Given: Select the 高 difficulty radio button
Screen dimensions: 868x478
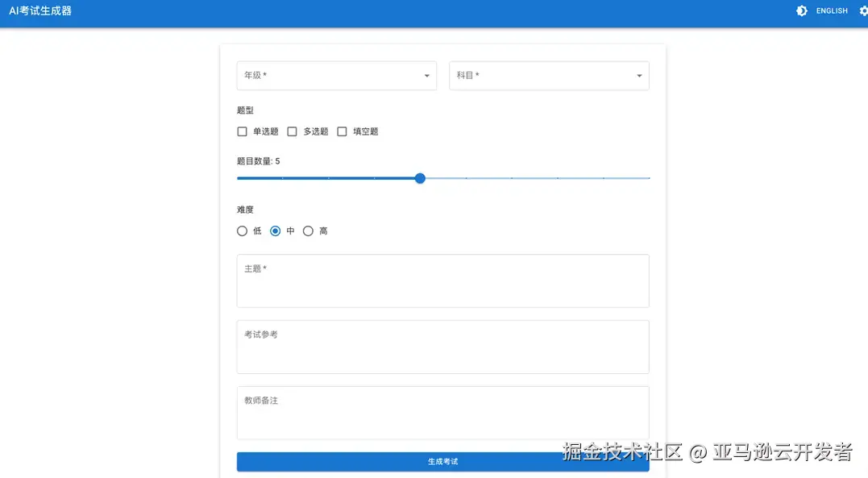Looking at the screenshot, I should (308, 231).
